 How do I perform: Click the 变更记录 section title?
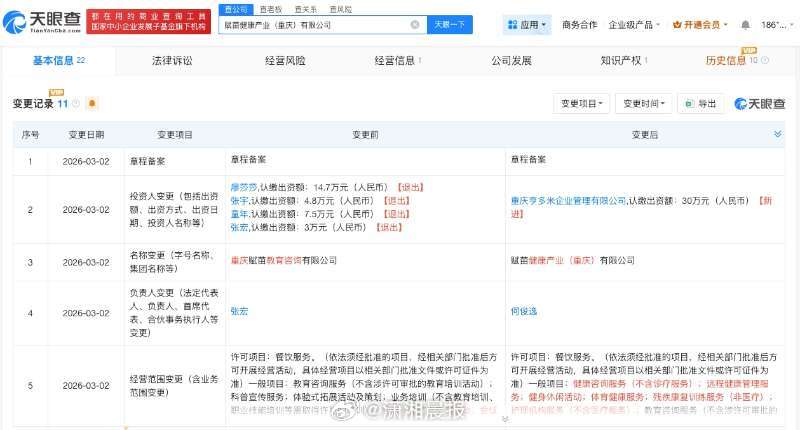click(x=33, y=104)
